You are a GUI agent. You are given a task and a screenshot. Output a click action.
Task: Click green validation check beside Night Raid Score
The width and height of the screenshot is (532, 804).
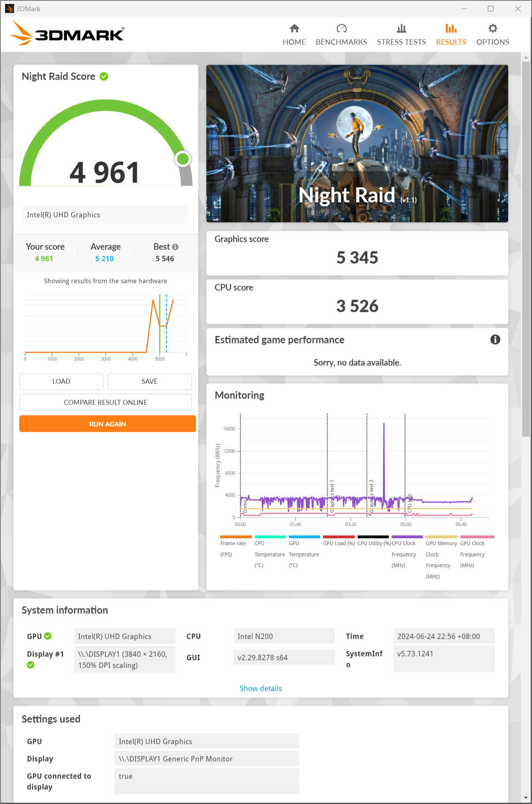point(104,77)
